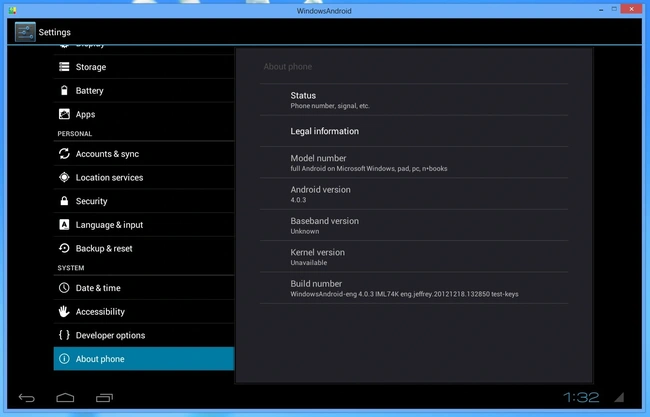650x417 pixels.
Task: Tap the Android Home navigation button
Action: point(65,398)
